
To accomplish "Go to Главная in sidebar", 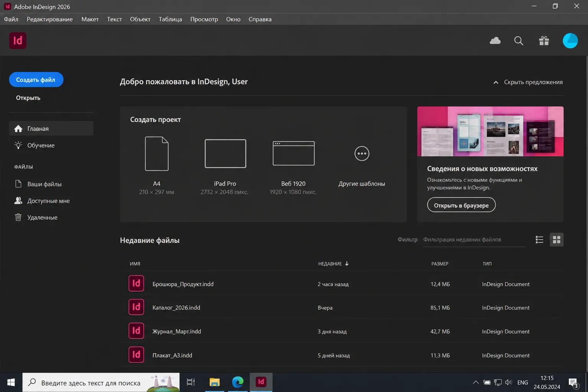I will (51, 129).
